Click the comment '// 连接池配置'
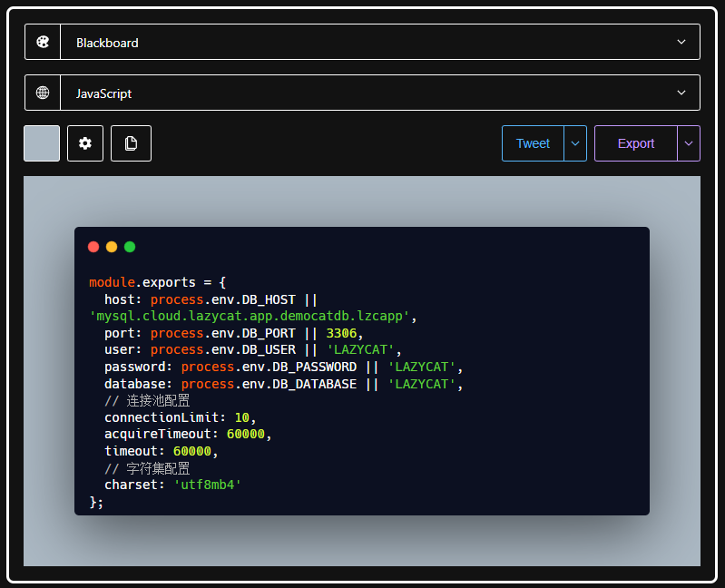This screenshot has height=588, width=725. (147, 400)
